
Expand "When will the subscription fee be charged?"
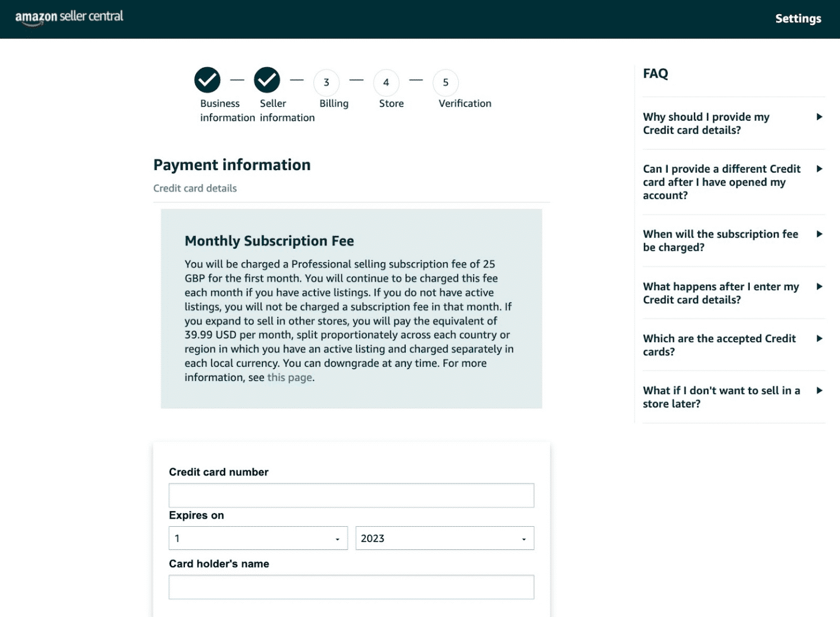coord(733,240)
